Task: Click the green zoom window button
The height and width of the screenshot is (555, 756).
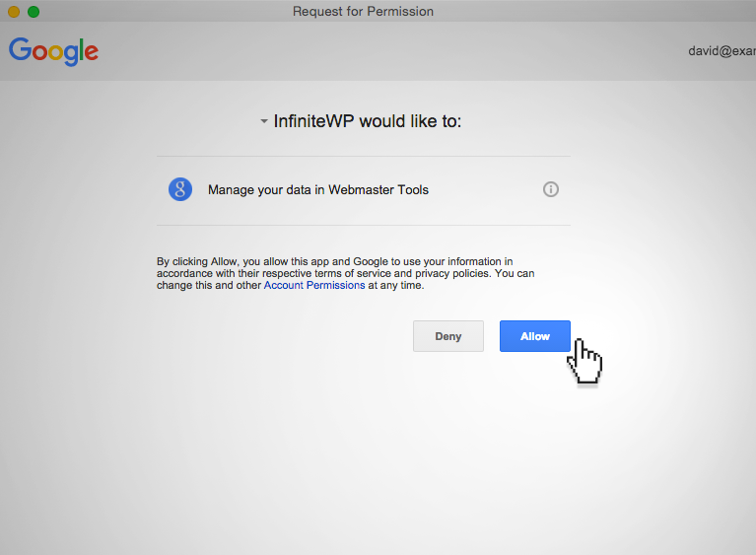Action: point(34,12)
